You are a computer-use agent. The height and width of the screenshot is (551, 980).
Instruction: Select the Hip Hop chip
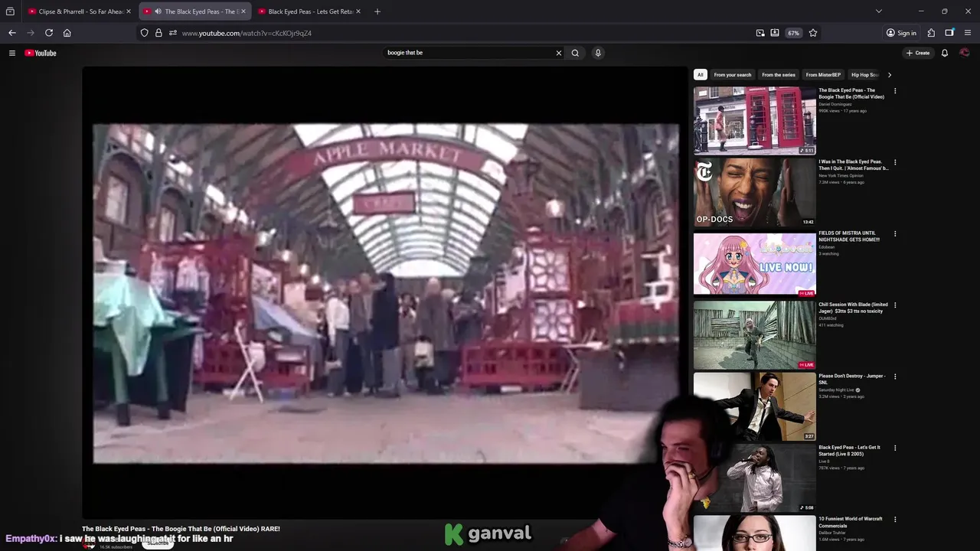864,75
